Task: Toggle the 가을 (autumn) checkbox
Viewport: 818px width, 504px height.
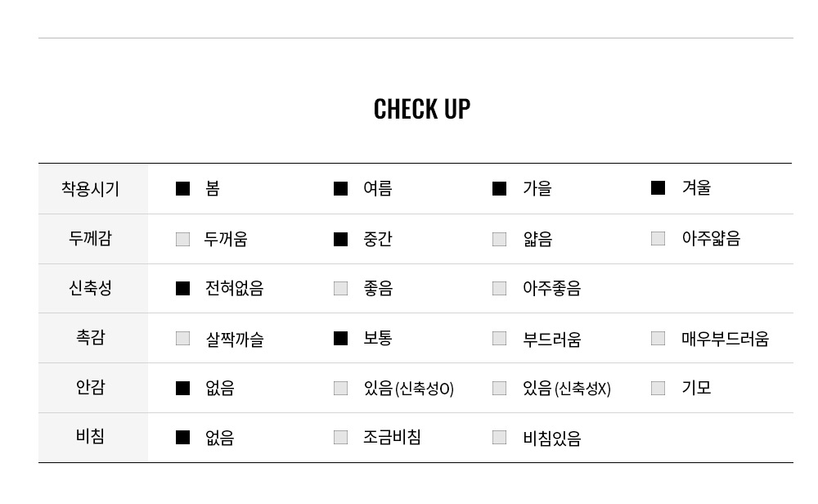Action: click(x=499, y=189)
